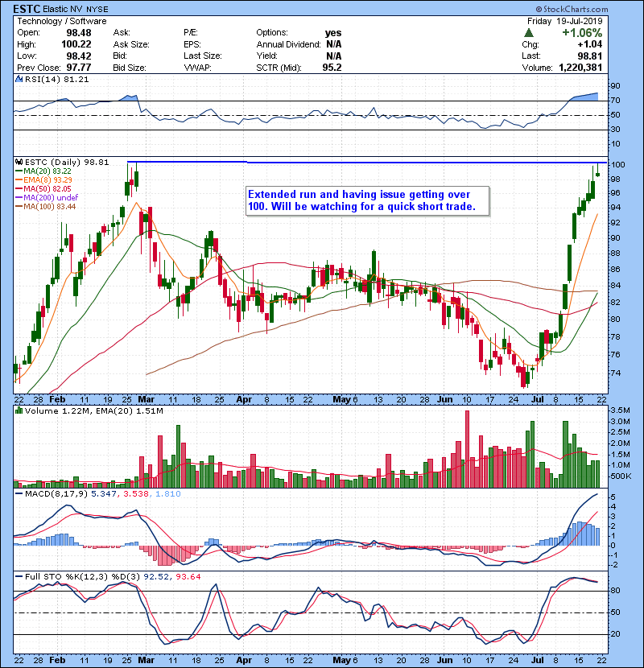
Task: Click the Volume 1.22M, EMA(20) 1.51M label
Action: tap(93, 410)
